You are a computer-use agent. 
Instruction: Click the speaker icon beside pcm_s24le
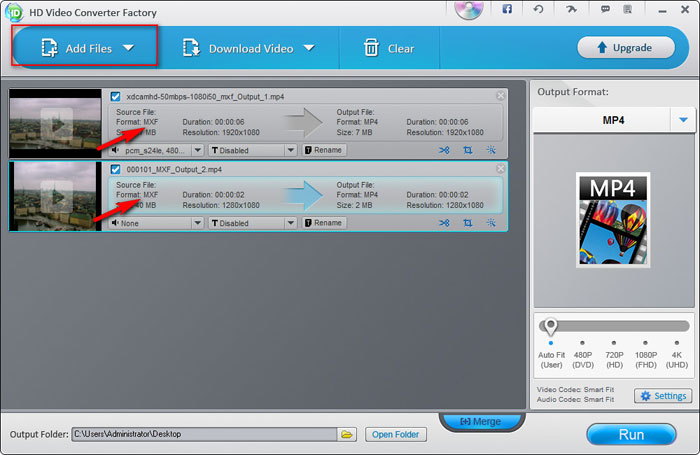point(115,150)
